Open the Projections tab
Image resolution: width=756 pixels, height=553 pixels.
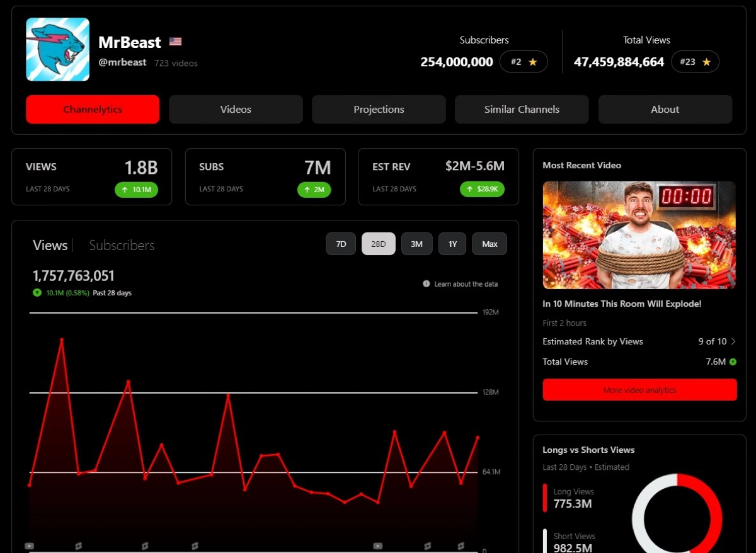click(379, 110)
